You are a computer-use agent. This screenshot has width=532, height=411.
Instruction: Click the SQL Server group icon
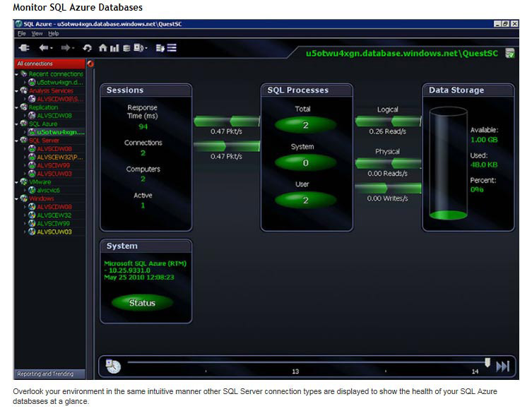pos(24,140)
